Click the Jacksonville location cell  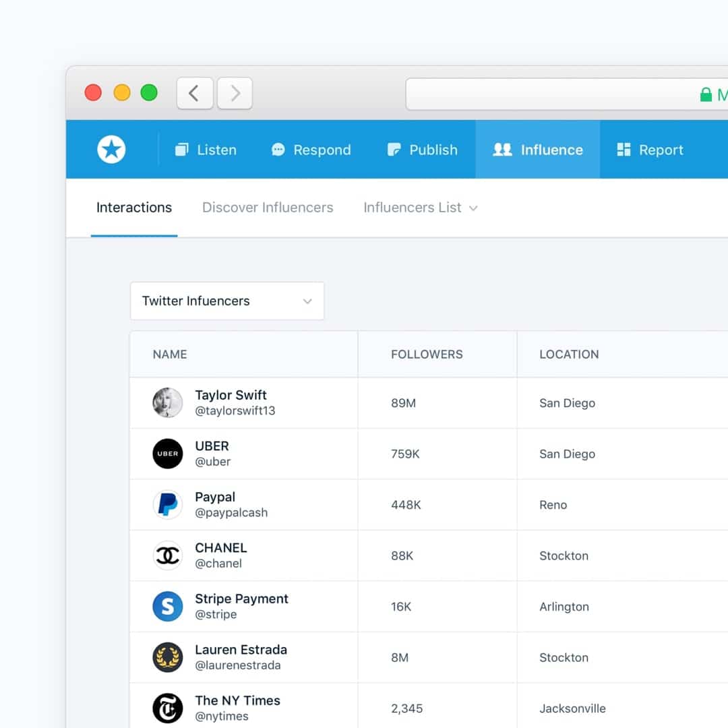point(572,708)
